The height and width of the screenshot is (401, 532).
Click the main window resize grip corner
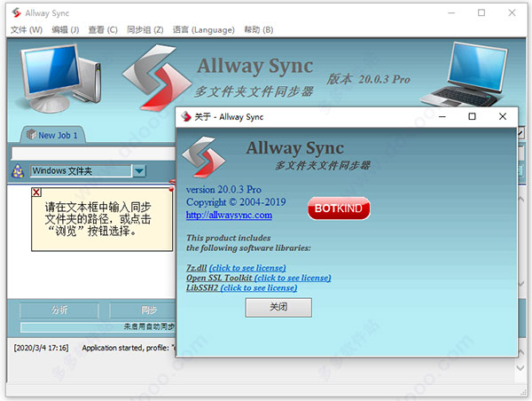click(x=523, y=393)
